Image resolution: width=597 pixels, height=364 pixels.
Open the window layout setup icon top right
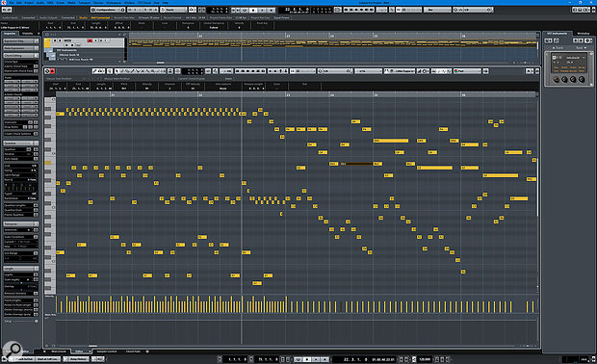point(592,10)
